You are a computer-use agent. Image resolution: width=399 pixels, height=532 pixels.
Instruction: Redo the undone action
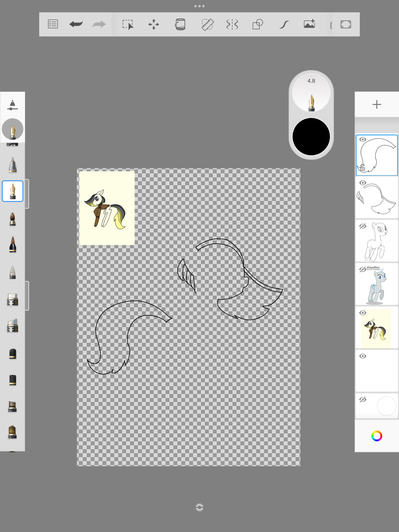pos(99,24)
